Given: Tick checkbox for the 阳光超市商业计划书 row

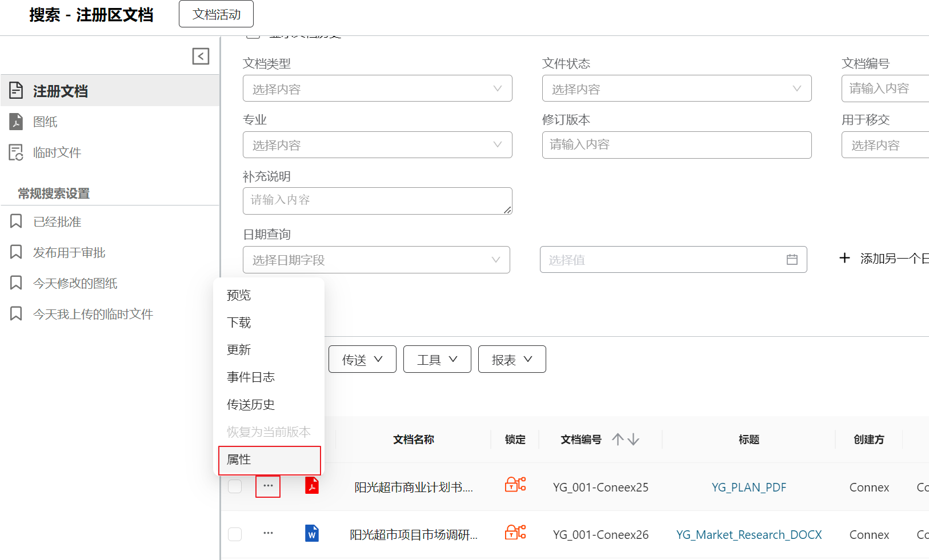Looking at the screenshot, I should point(235,486).
